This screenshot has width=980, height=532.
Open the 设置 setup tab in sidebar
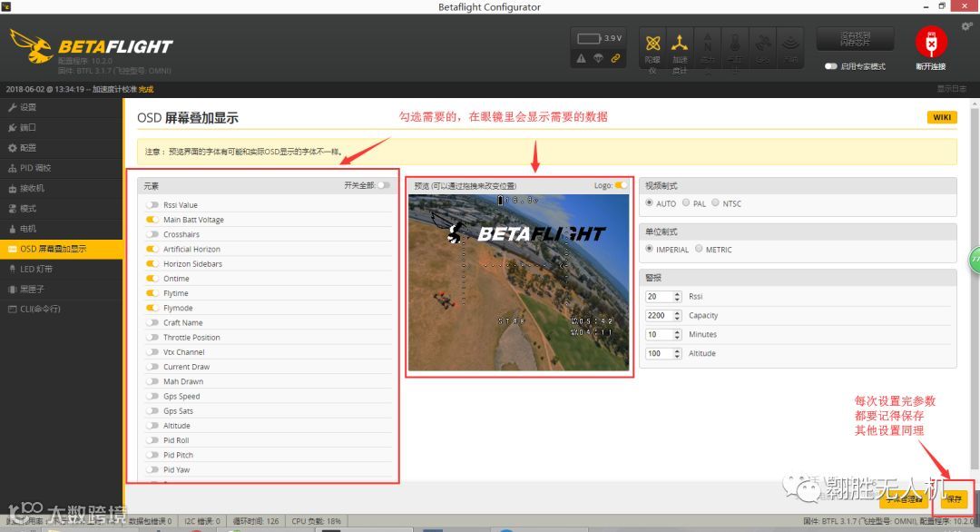[x=62, y=107]
